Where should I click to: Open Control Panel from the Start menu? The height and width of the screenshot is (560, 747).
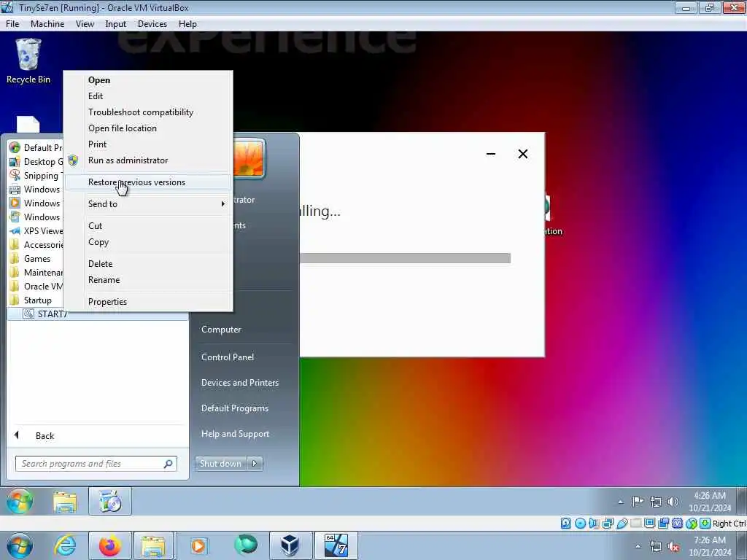point(228,357)
